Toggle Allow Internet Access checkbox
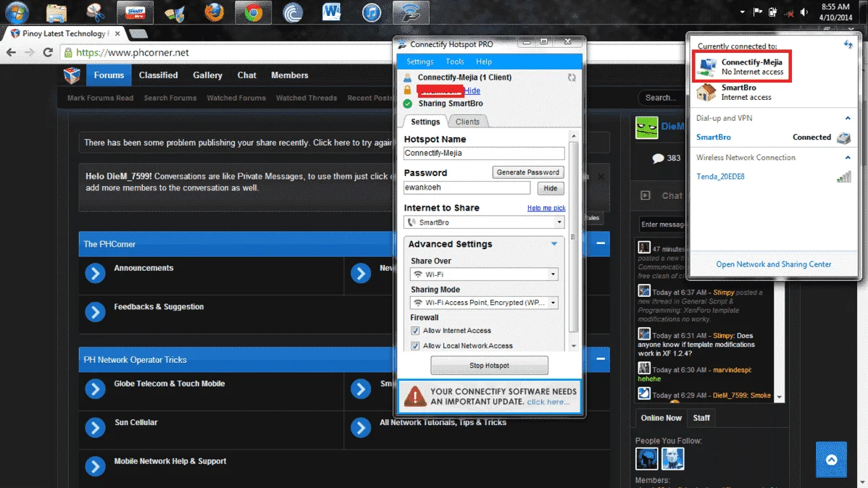The image size is (868, 488). [x=415, y=331]
